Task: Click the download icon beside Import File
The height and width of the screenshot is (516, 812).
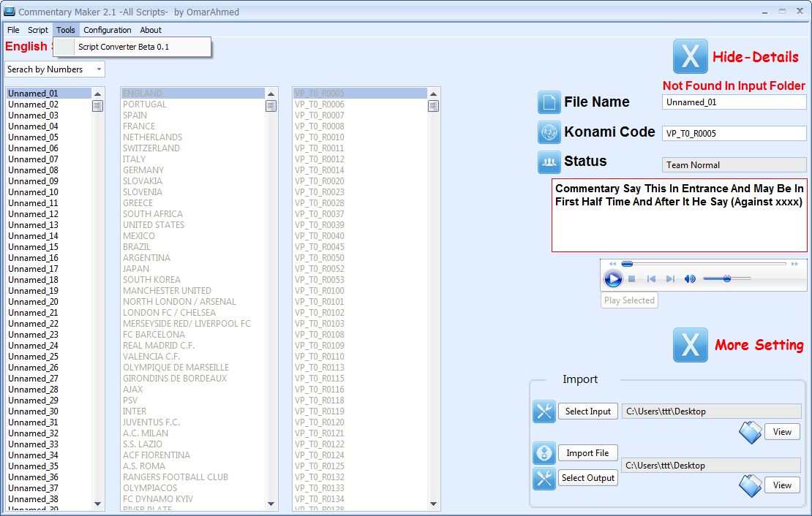Action: [x=544, y=453]
